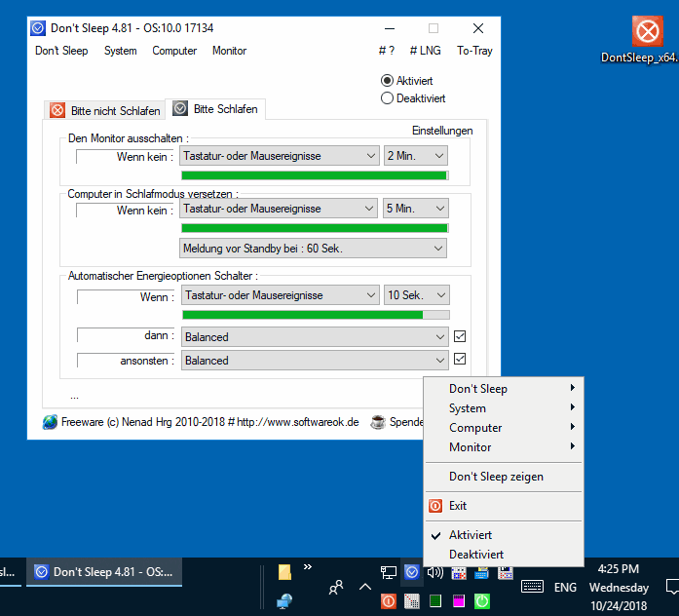Switch to the Bitte Schlafen tab

[x=215, y=109]
